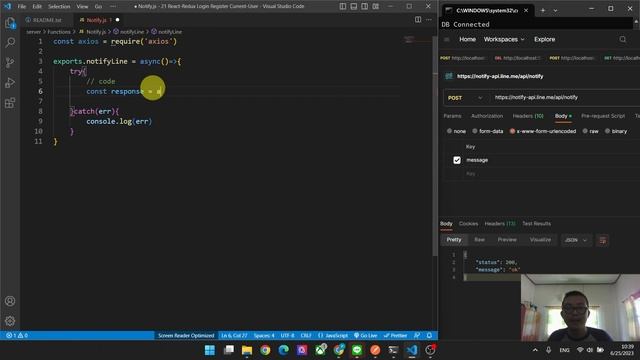Open the Postman hamburger menu
Viewport: 640px width, 360px height.
tap(447, 40)
